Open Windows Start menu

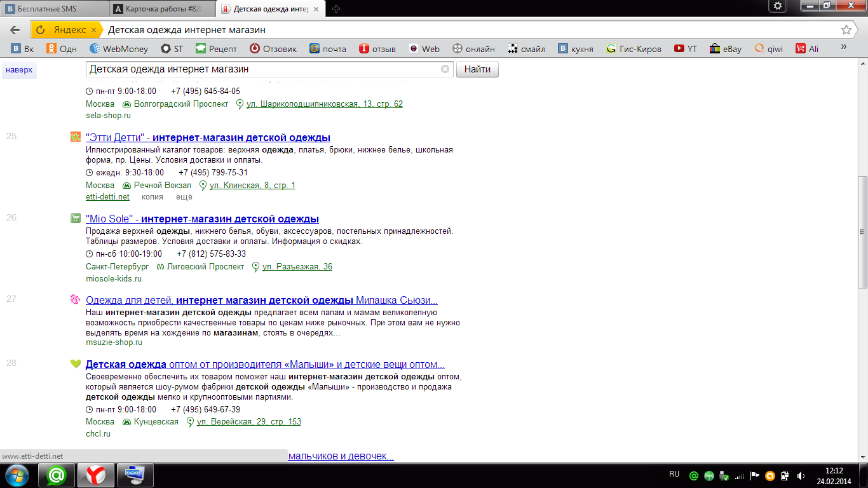pos(17,475)
